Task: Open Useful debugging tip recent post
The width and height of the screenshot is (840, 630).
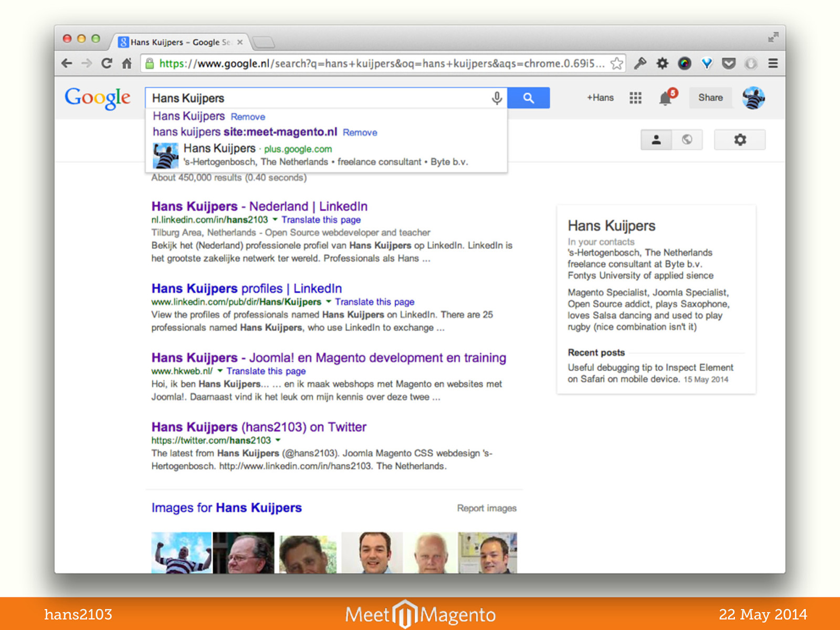Action: click(x=650, y=373)
